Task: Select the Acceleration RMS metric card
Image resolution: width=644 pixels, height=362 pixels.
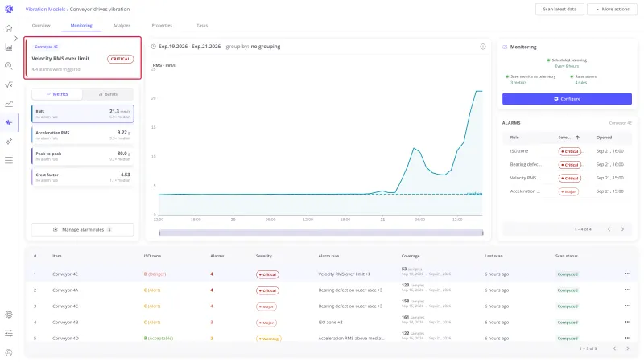Action: (83, 135)
